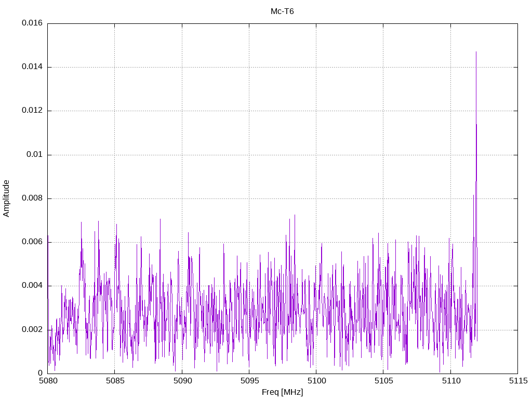Image resolution: width=532 pixels, height=399 pixels.
Task: Click the 5100 x-axis tick label
Action: tap(316, 381)
